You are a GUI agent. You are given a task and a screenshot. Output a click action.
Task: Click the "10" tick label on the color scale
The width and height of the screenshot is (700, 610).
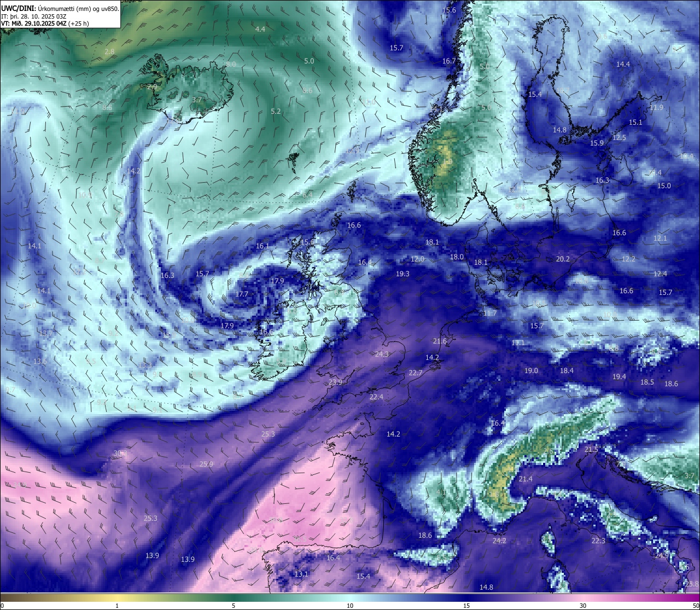350,606
